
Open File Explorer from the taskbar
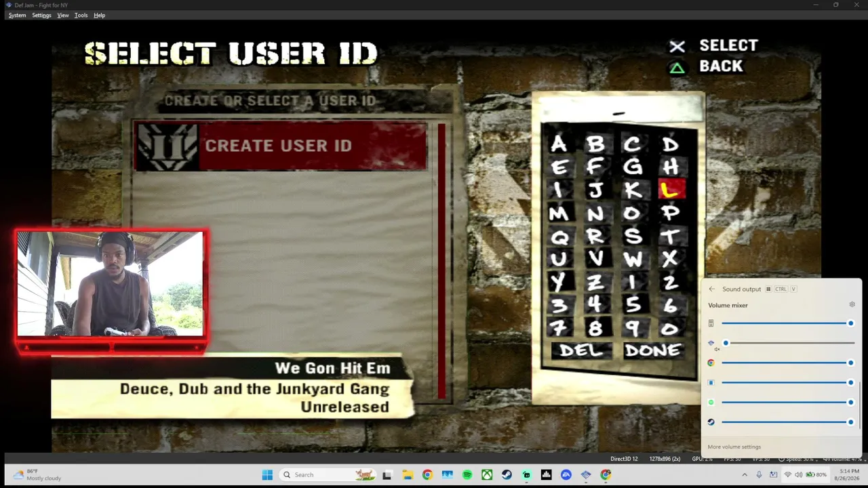coord(408,474)
